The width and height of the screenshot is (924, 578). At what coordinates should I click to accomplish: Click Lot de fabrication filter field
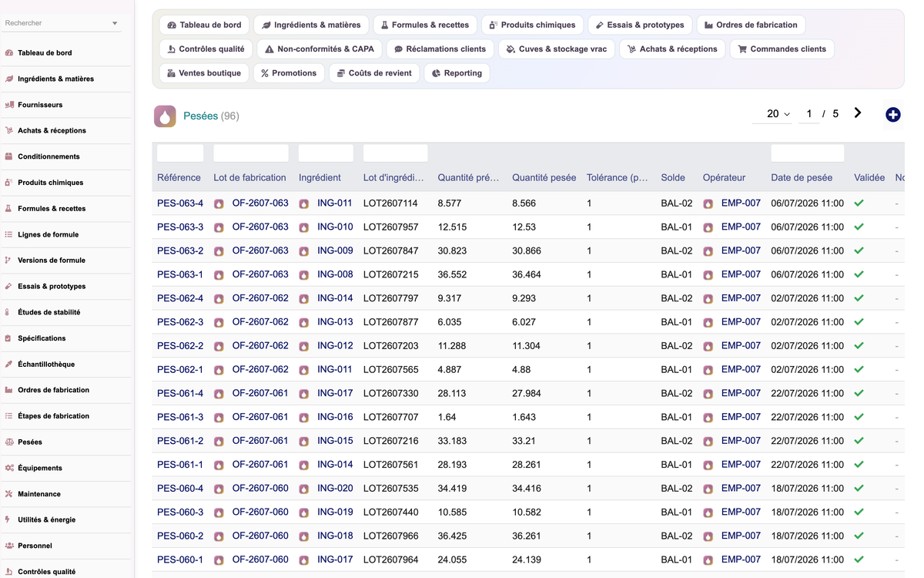point(251,153)
